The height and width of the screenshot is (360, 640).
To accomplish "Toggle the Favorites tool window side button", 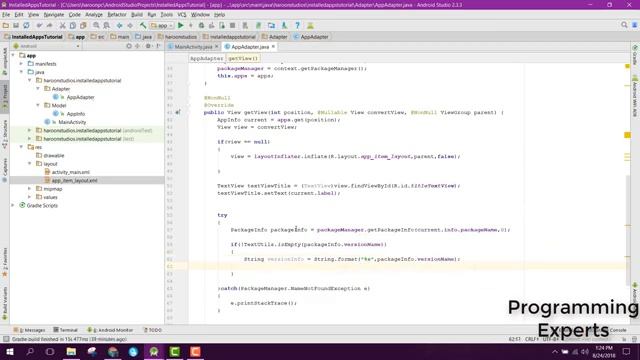I will click(5, 262).
